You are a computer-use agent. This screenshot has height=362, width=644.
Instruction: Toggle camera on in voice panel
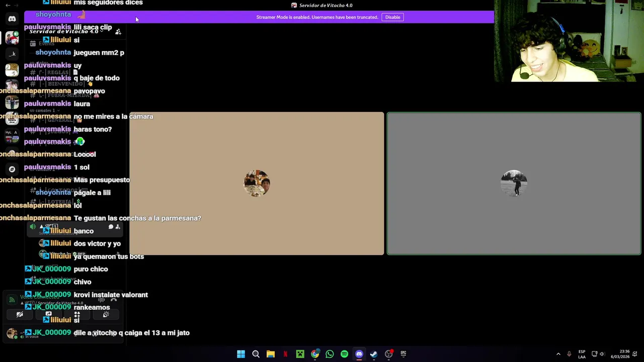20,315
